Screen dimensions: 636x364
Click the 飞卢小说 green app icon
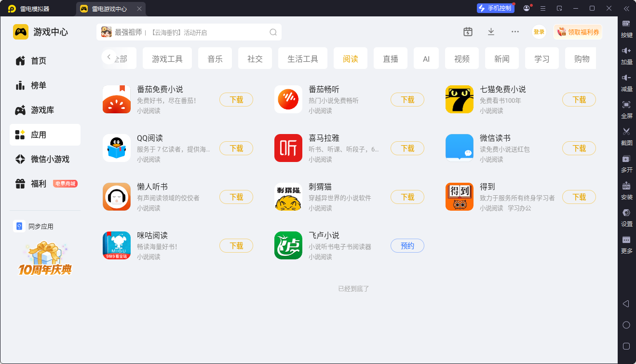click(x=288, y=245)
